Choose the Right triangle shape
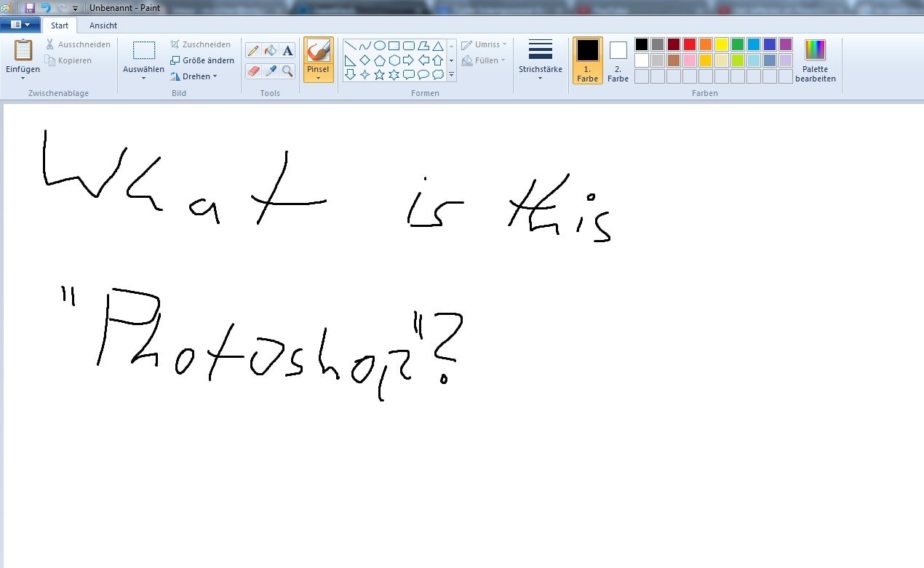The height and width of the screenshot is (568, 924). point(351,60)
